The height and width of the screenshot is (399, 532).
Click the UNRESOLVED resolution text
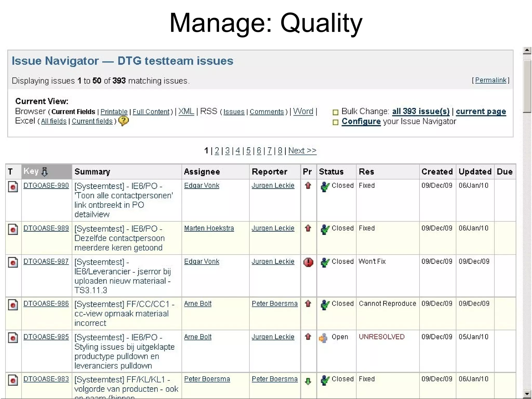point(382,337)
